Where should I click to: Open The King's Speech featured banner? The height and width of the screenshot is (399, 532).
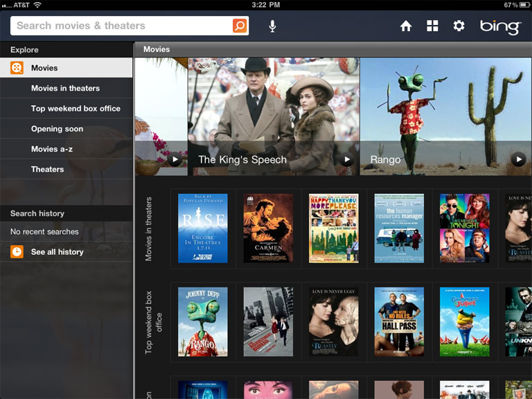point(274,116)
